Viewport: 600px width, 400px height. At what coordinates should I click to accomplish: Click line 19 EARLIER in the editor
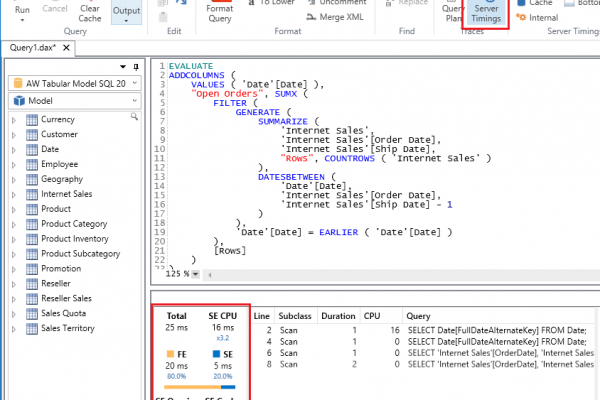click(x=339, y=232)
